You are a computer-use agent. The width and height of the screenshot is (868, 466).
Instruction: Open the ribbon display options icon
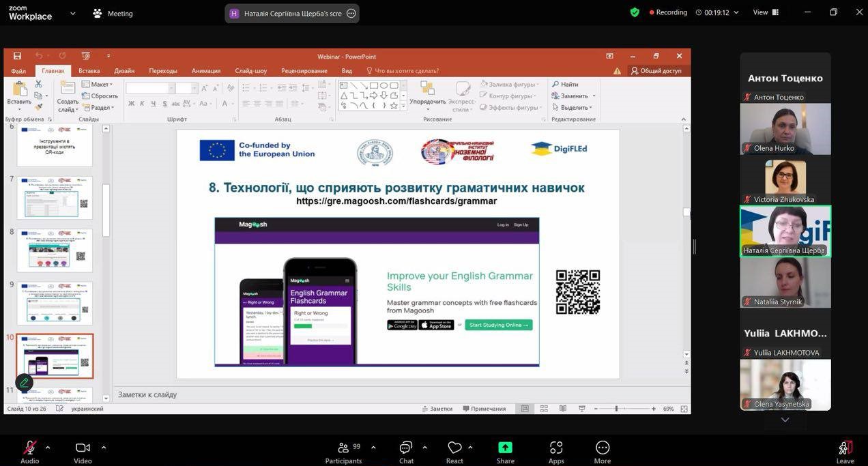(609, 56)
